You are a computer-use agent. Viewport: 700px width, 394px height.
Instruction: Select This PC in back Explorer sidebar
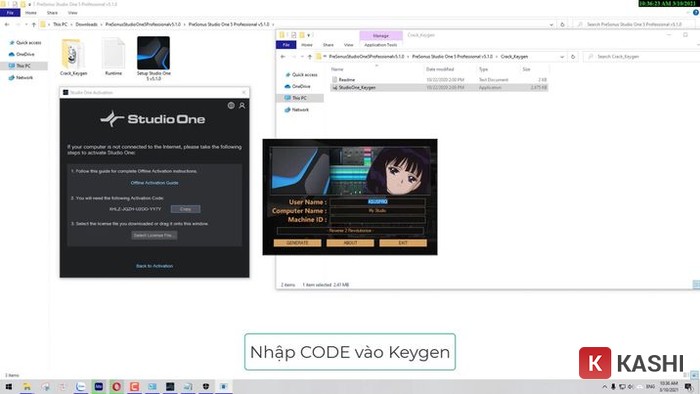pos(24,66)
